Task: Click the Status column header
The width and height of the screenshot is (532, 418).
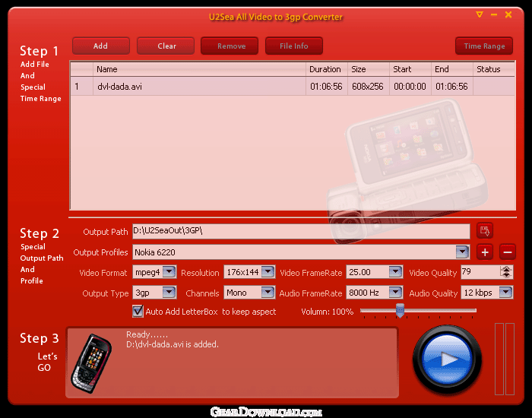Action: click(494, 69)
